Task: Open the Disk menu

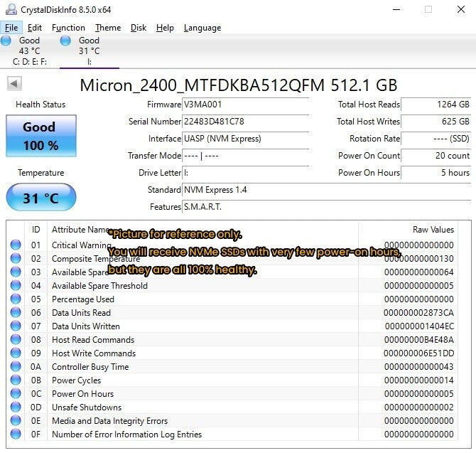Action: pyautogui.click(x=139, y=28)
